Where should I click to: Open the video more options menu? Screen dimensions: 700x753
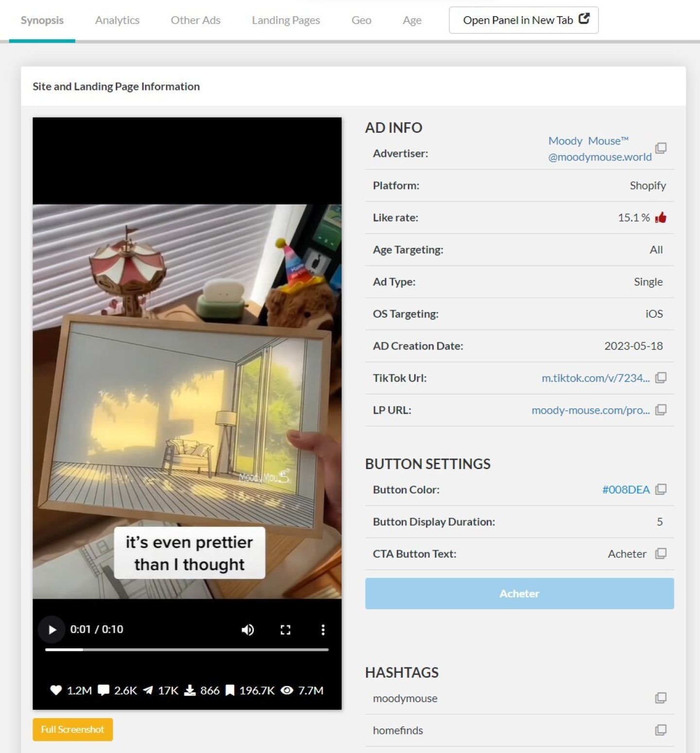(x=323, y=630)
